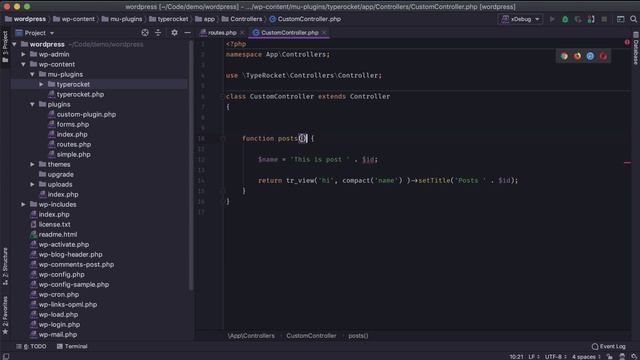This screenshot has height=360, width=640.
Task: Click Locate/scroll from source target icon
Action: pos(145,33)
